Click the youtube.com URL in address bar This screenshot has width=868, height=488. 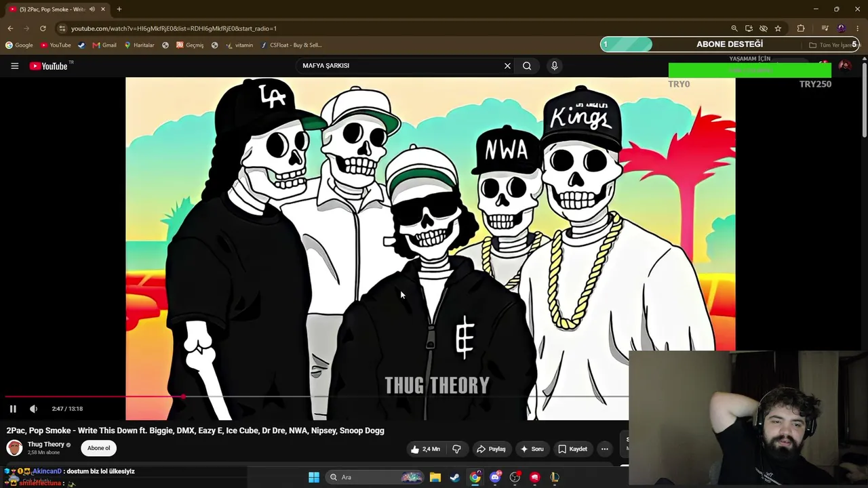[174, 28]
